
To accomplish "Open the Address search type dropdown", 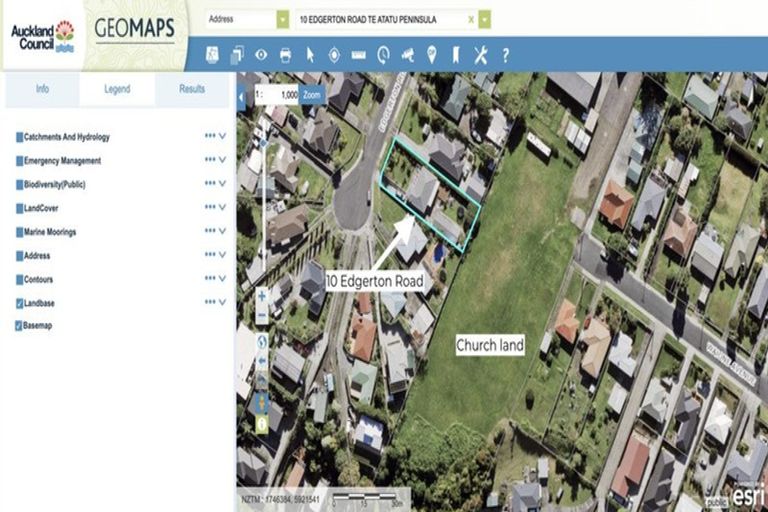I will coord(283,20).
